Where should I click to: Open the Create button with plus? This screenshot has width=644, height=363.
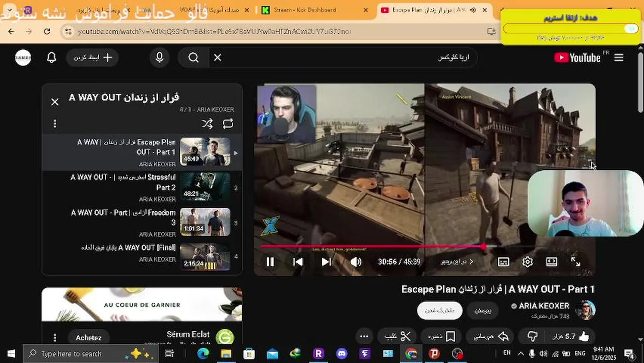[x=92, y=57]
